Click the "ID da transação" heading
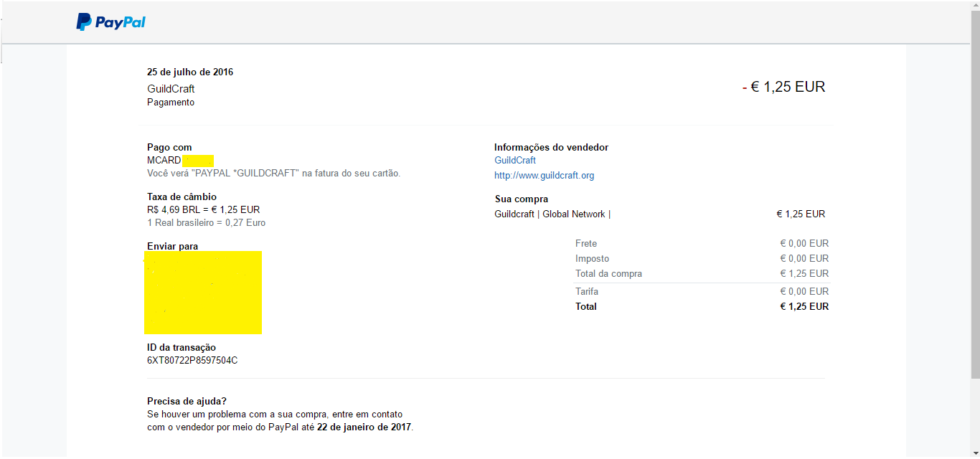 [x=182, y=348]
